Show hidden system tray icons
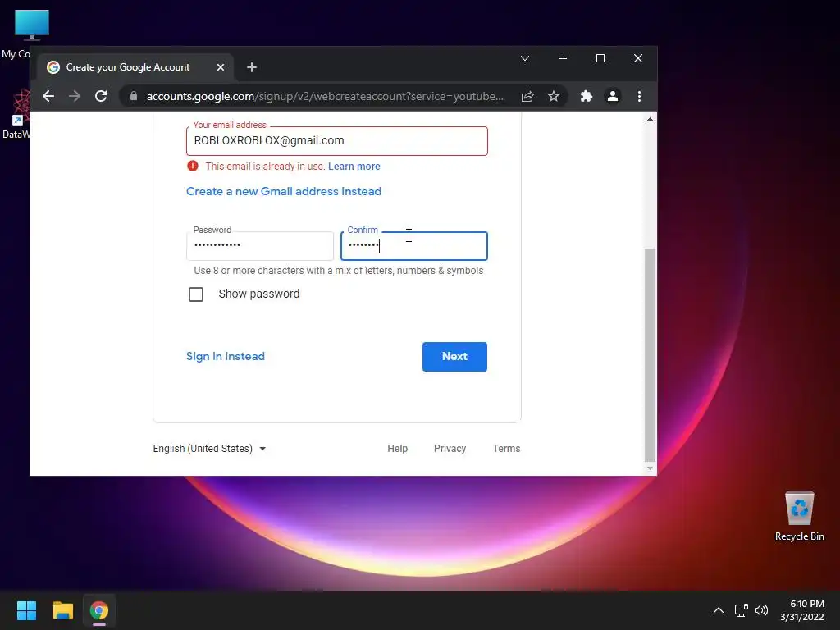This screenshot has width=840, height=630. [x=719, y=610]
